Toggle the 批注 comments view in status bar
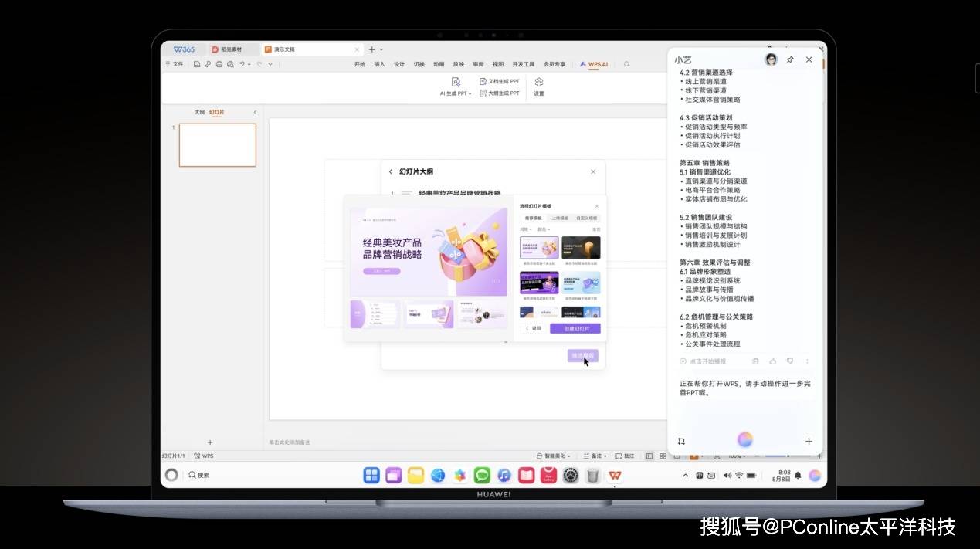 (626, 456)
